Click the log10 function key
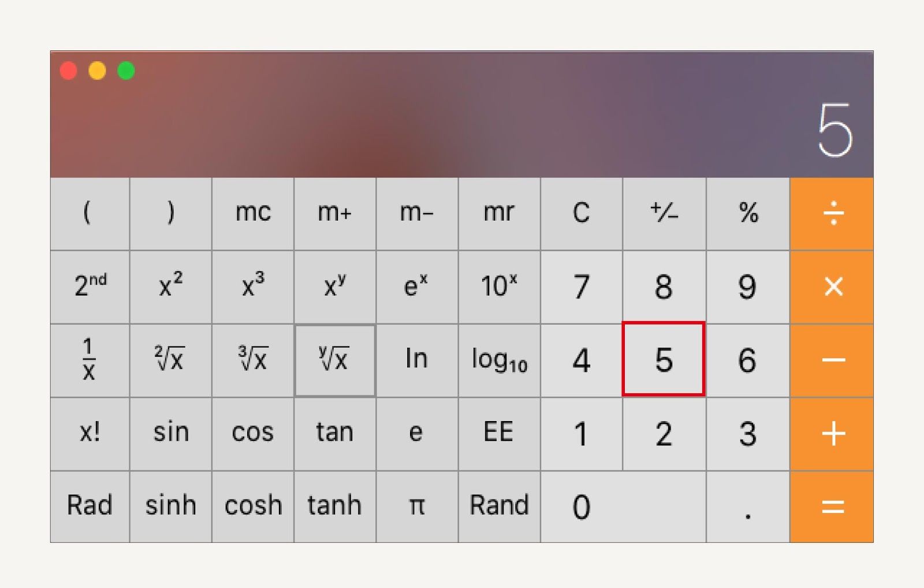924x588 pixels. 499,360
